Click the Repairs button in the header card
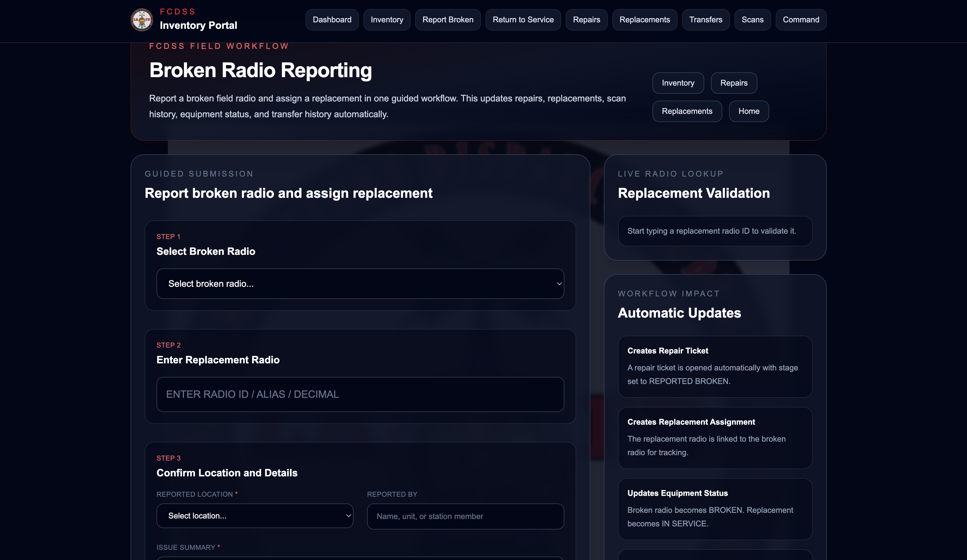Image resolution: width=967 pixels, height=560 pixels. coord(733,83)
